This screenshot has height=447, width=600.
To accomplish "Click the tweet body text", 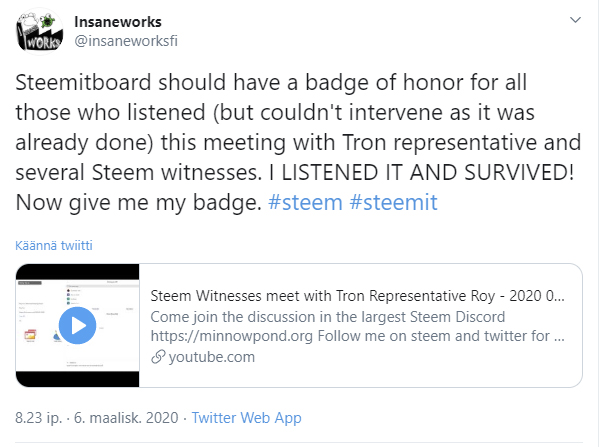I will click(298, 142).
